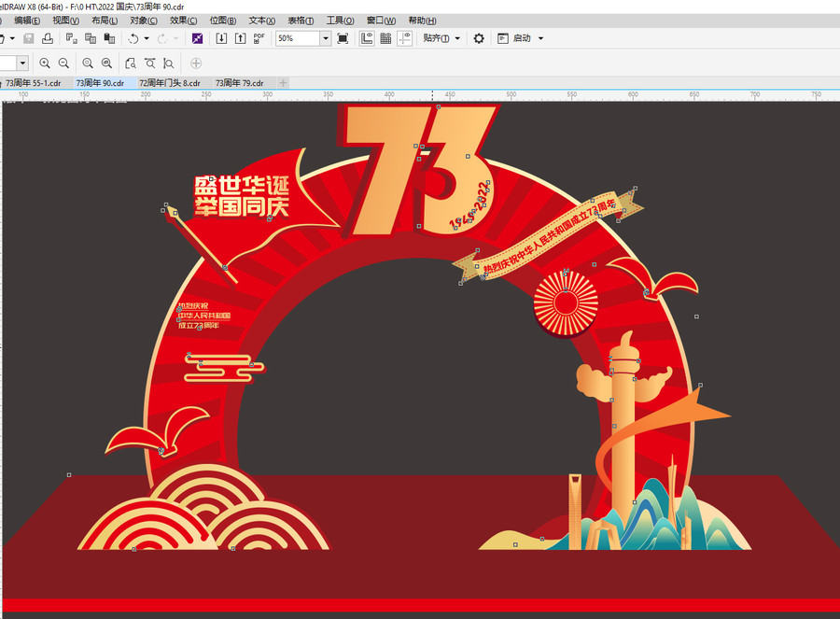
Task: Select the banner ribbon with 热烈庆祝 text
Action: tap(549, 234)
